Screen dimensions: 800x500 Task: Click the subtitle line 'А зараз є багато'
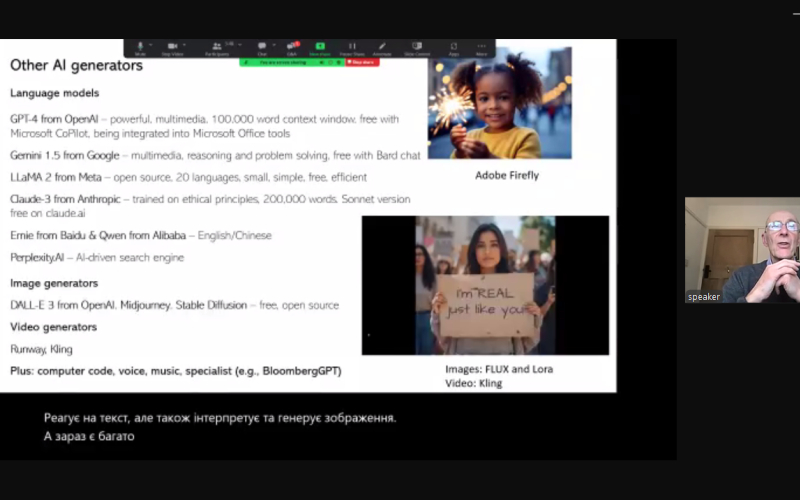(x=89, y=436)
